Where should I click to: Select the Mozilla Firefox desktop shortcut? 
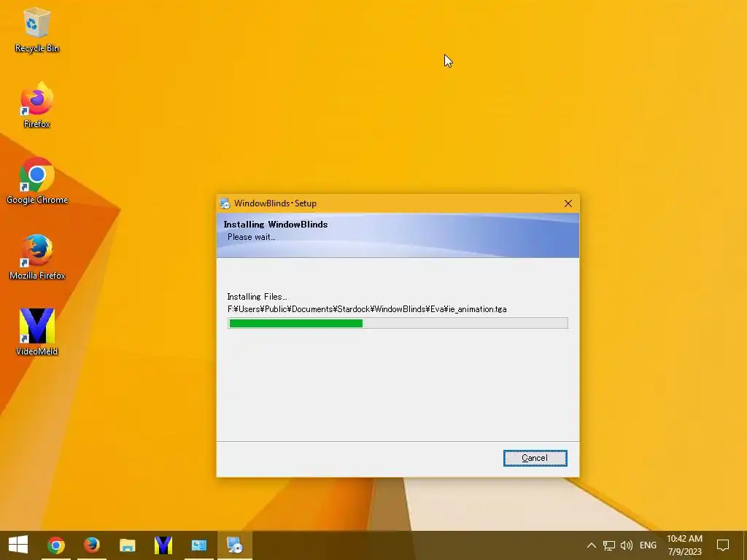[x=36, y=257]
